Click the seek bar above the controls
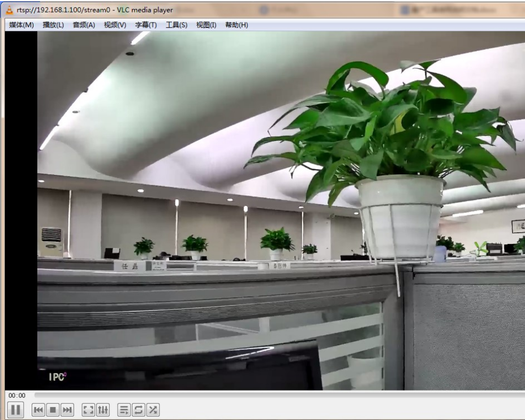The width and height of the screenshot is (525, 420). (277, 395)
